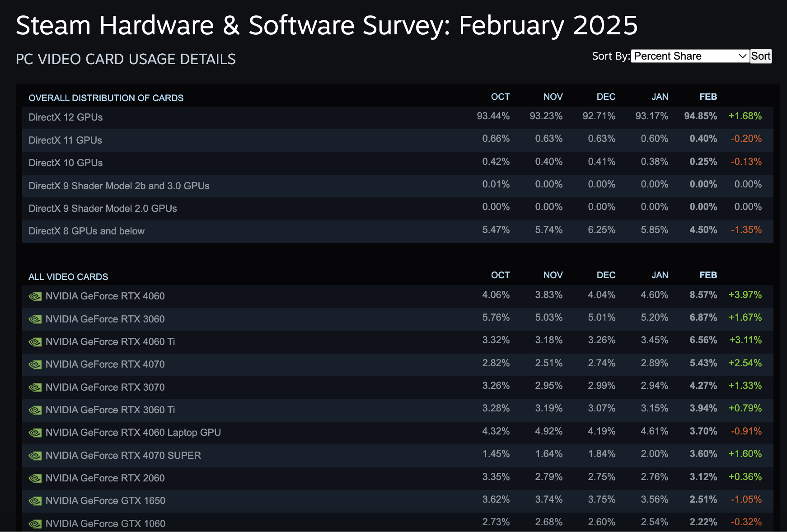Click NVIDIA logo beside RTX 3060 row

click(35, 319)
